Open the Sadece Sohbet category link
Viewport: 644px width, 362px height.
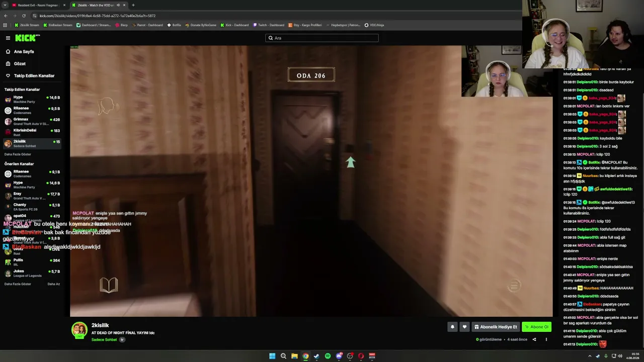click(104, 340)
